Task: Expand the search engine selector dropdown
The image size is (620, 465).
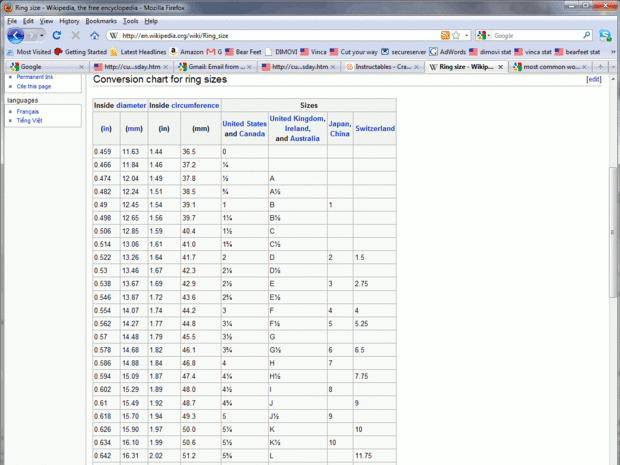Action: [483, 35]
